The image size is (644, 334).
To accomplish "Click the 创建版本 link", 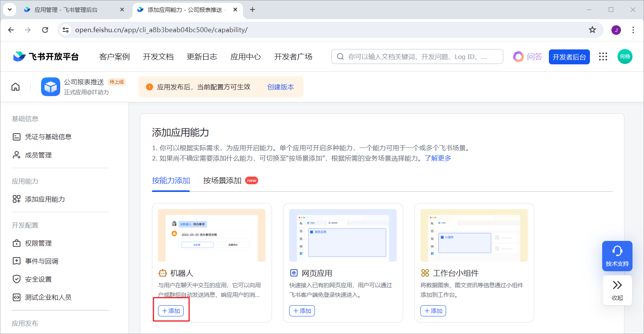I will click(x=280, y=87).
